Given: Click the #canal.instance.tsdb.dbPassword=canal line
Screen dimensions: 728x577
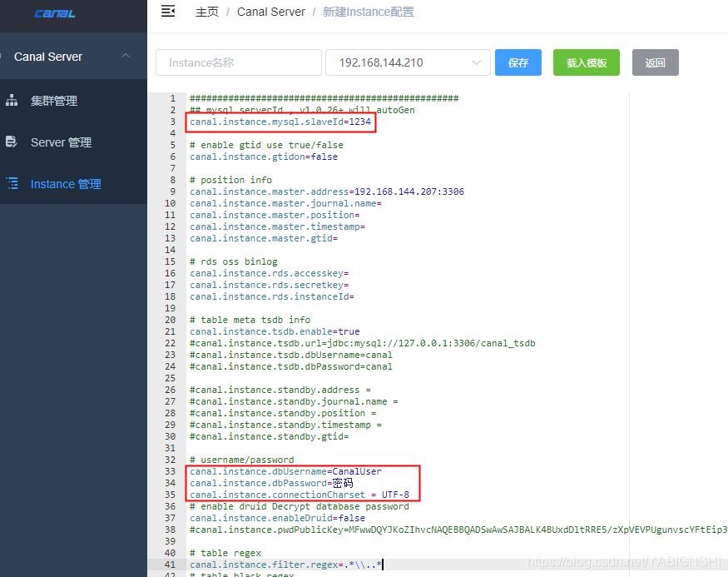Looking at the screenshot, I should click(x=290, y=366).
